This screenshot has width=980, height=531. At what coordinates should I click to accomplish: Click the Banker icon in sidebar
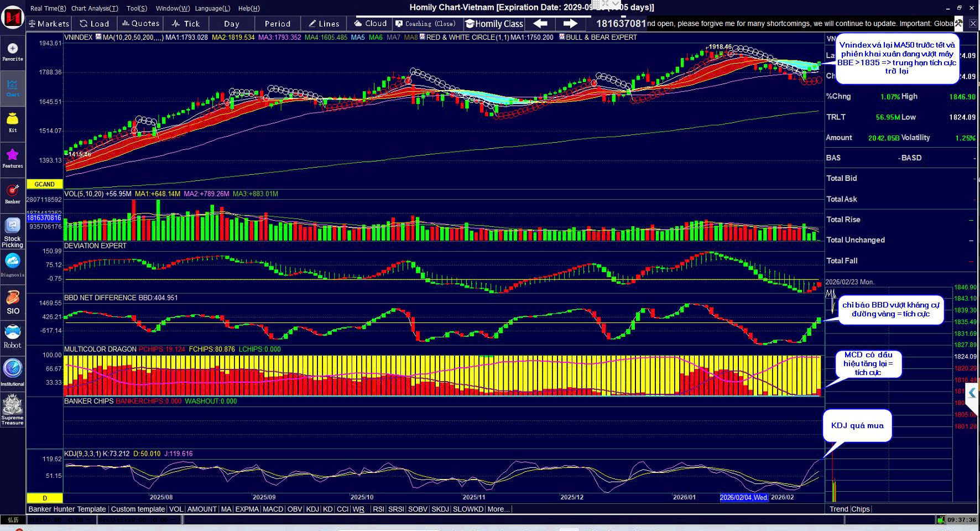[x=13, y=193]
